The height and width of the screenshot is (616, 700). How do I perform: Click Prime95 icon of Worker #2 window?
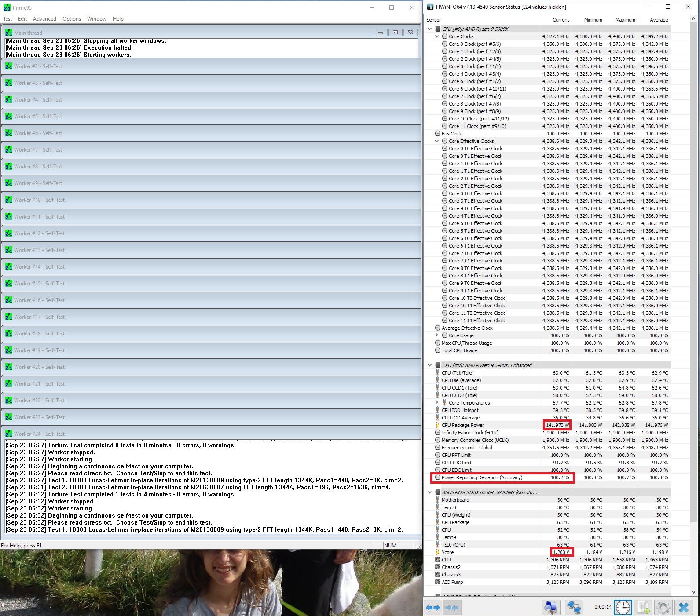(x=9, y=66)
